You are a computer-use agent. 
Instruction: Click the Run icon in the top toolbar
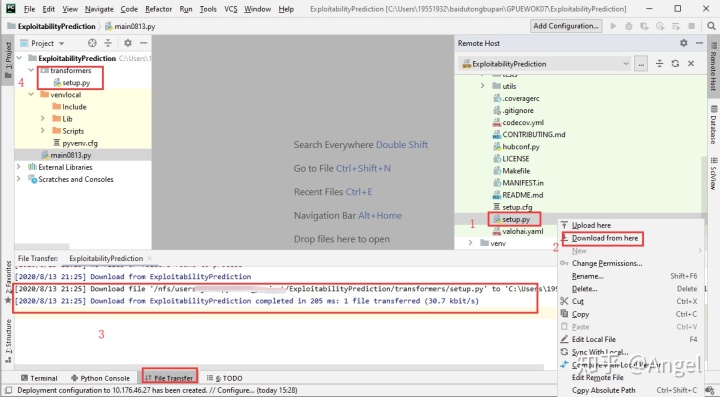[613, 26]
